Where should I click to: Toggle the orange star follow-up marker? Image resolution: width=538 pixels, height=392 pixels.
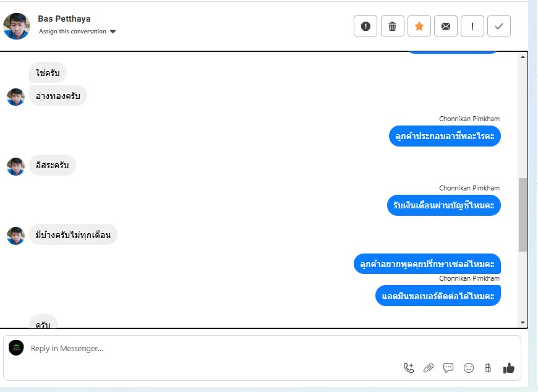coord(419,26)
